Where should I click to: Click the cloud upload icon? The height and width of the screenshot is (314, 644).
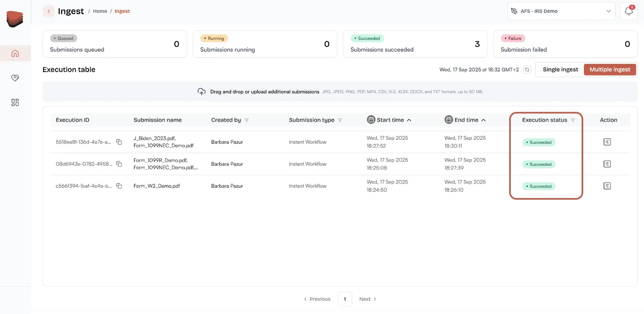click(202, 92)
